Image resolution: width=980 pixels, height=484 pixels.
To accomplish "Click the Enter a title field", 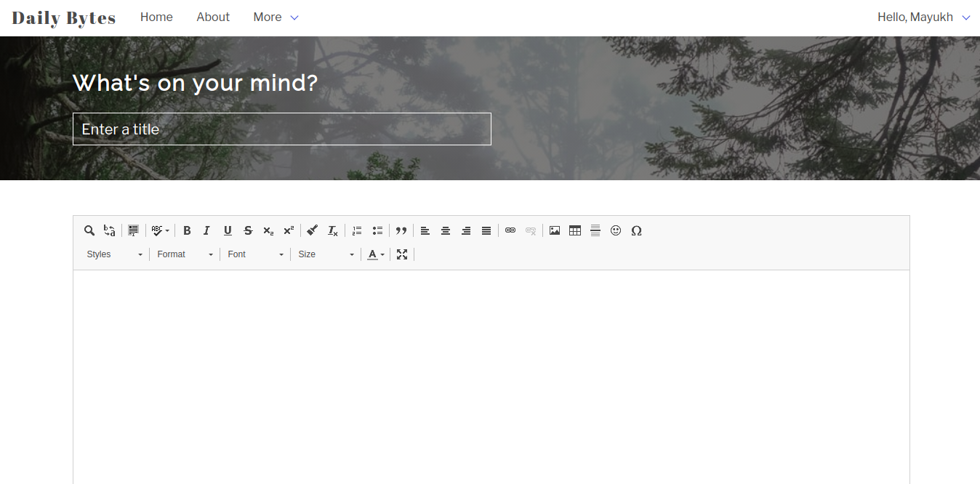I will (x=282, y=129).
